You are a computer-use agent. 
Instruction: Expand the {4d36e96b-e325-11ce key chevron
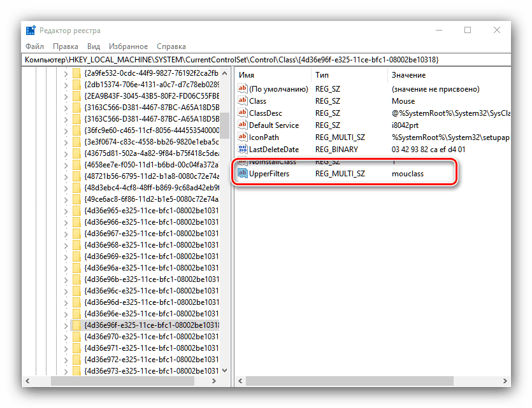[66, 280]
